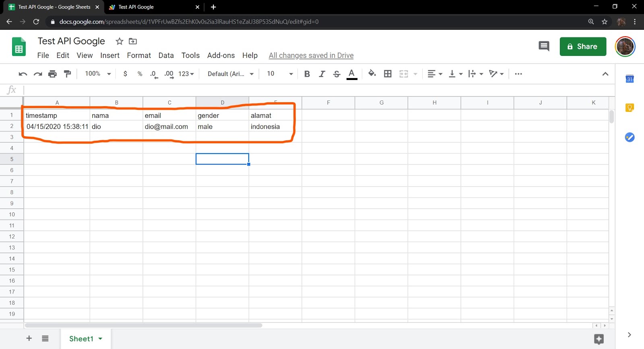Switch to second Test API Google browser tab

click(154, 7)
